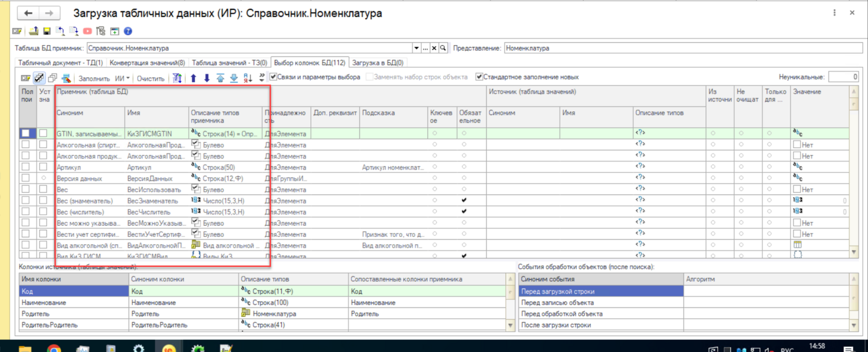The image size is (868, 352).
Task: Toggle 'Связи и параметры выбора' checkbox
Action: pos(274,77)
